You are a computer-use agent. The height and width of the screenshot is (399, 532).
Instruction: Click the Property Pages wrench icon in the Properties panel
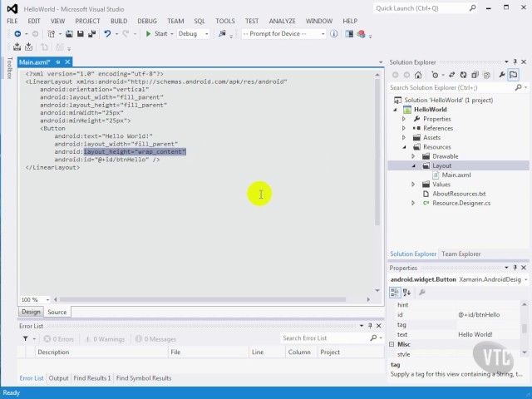(421, 292)
